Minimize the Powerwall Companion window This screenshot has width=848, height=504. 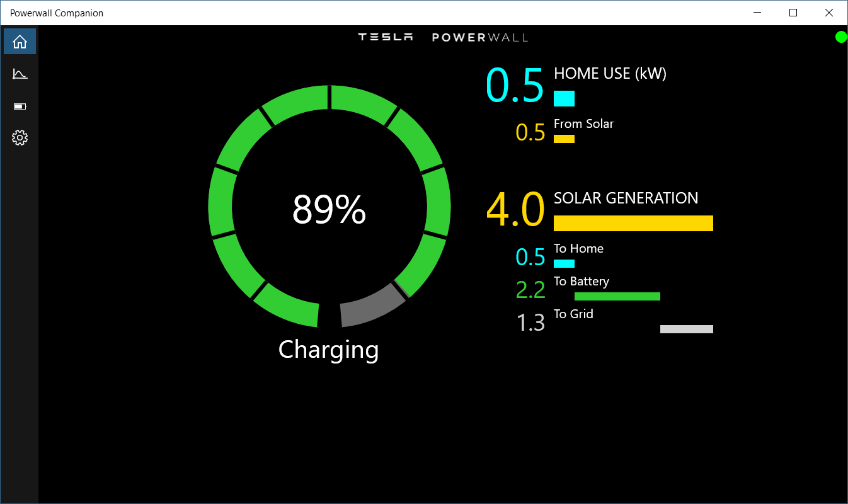(758, 13)
